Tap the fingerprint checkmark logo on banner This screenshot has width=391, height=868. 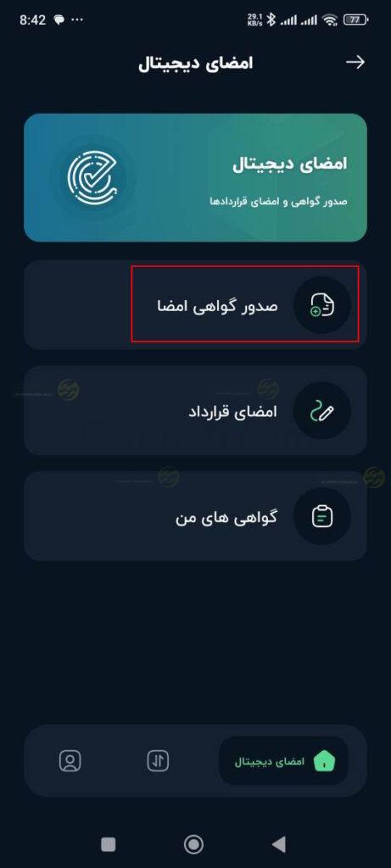[92, 176]
